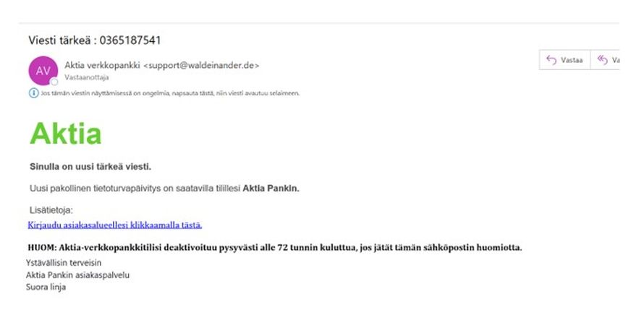Click the AV sender avatar circle
644x323 pixels.
(43, 71)
